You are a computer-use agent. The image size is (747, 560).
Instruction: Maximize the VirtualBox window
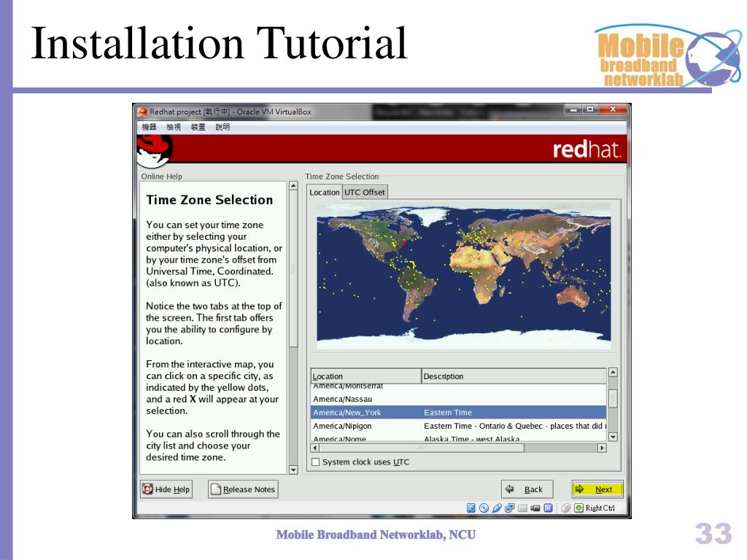(x=590, y=109)
